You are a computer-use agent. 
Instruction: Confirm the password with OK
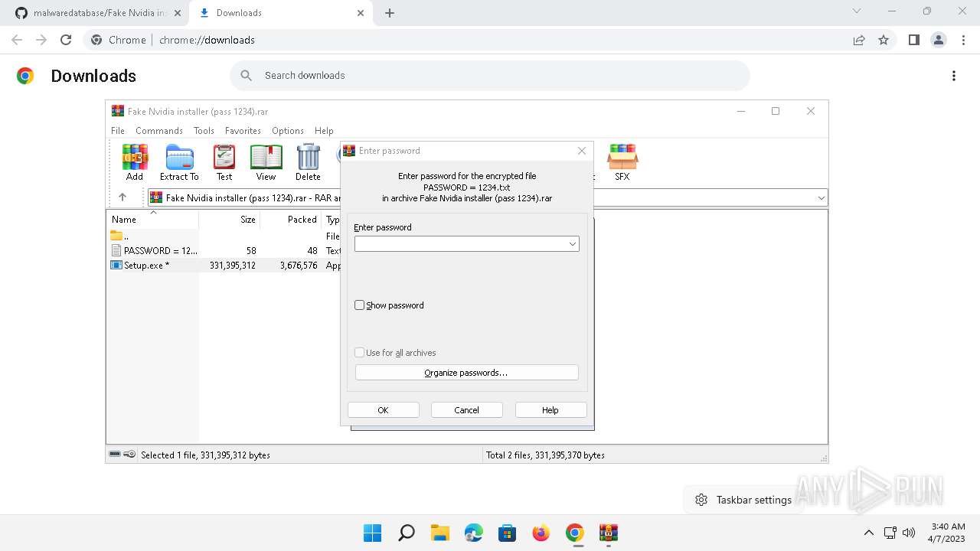(383, 410)
